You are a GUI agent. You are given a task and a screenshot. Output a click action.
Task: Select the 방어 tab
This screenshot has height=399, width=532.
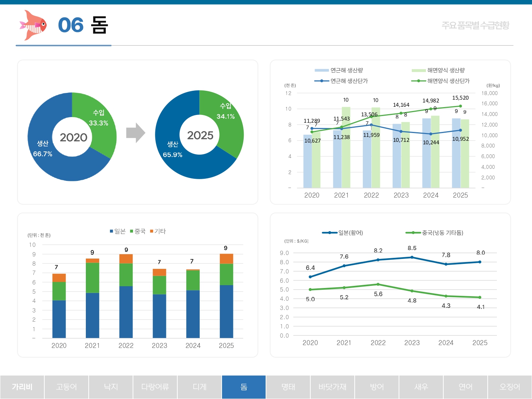point(377,387)
